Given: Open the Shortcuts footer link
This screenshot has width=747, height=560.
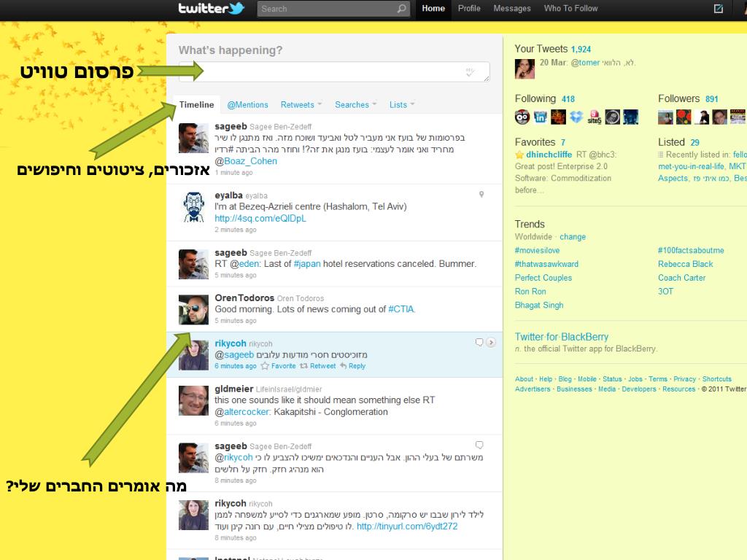Looking at the screenshot, I should coord(716,379).
